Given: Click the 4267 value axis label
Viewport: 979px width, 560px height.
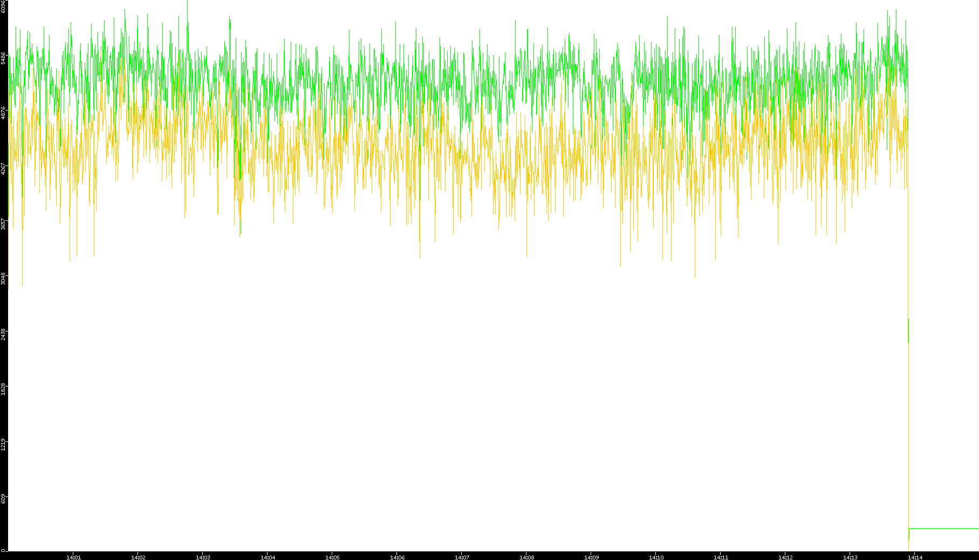Looking at the screenshot, I should [3, 168].
